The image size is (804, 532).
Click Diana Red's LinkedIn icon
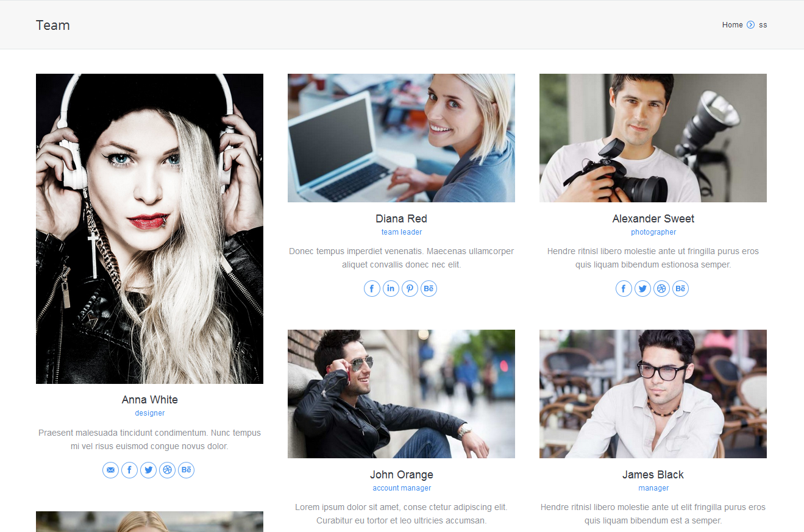click(x=391, y=289)
